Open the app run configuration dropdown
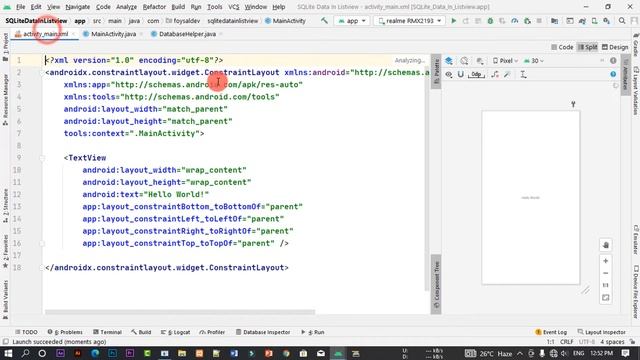The height and width of the screenshot is (360, 640). tap(352, 21)
